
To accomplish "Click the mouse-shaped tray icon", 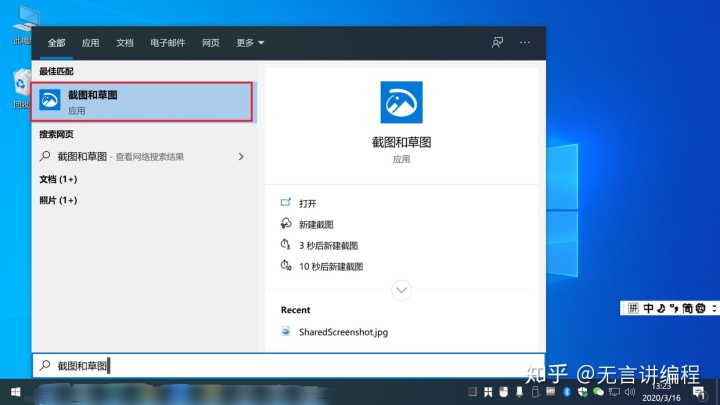I will [504, 392].
